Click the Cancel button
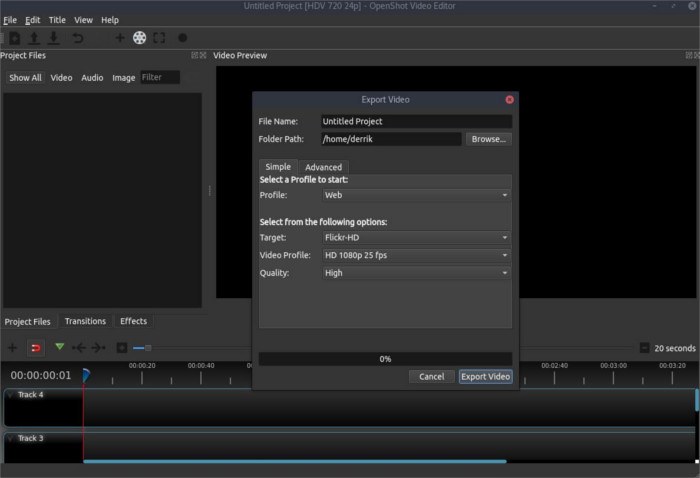This screenshot has height=478, width=700. 432,377
